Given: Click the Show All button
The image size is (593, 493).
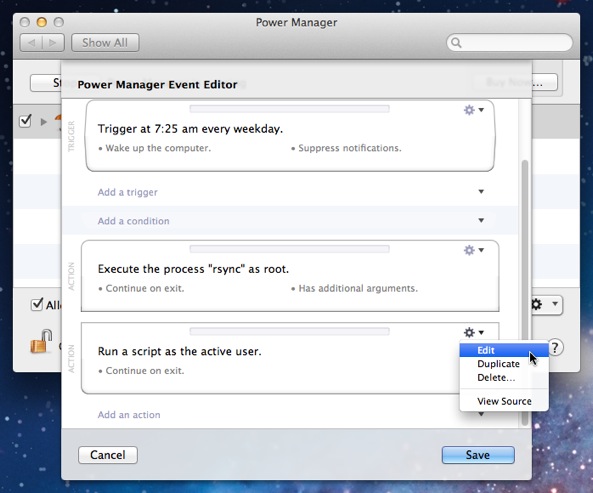Looking at the screenshot, I should point(105,43).
